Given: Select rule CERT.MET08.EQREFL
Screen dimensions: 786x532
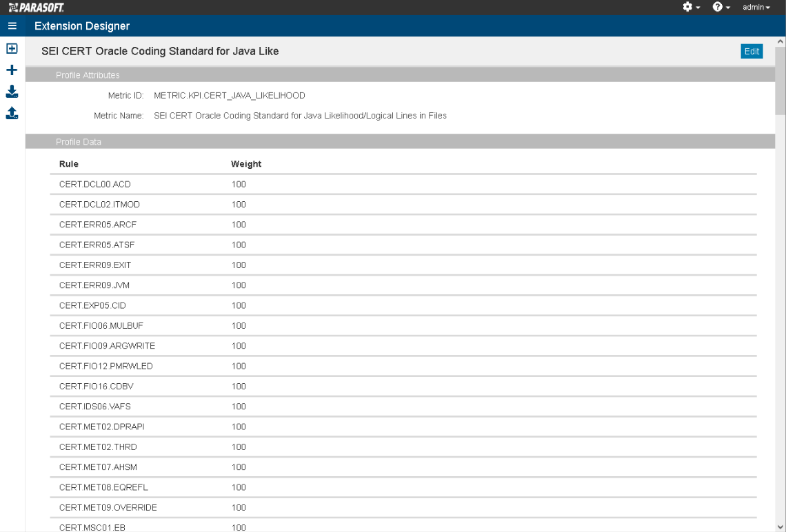Looking at the screenshot, I should (x=103, y=487).
